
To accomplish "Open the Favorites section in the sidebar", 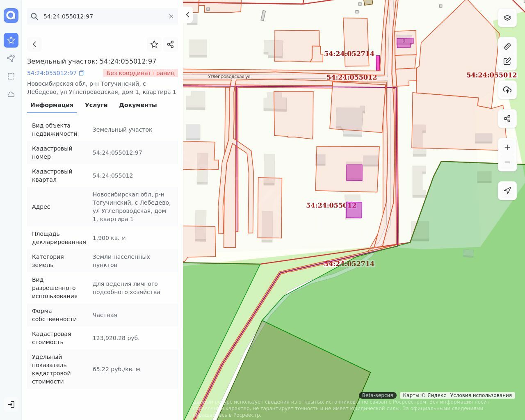I will coord(11,40).
